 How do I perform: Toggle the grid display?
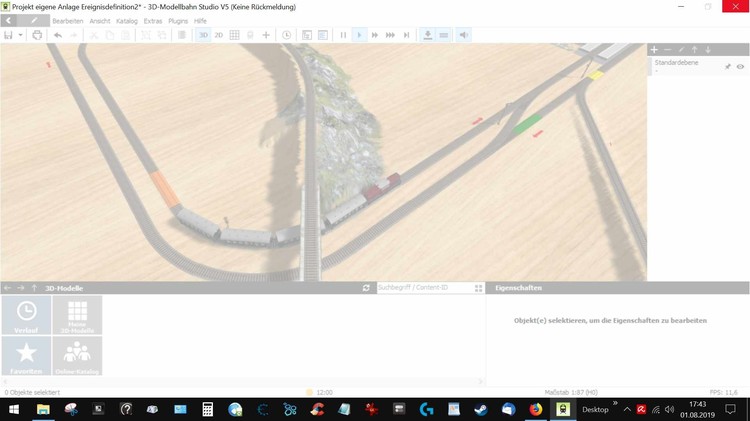(234, 35)
